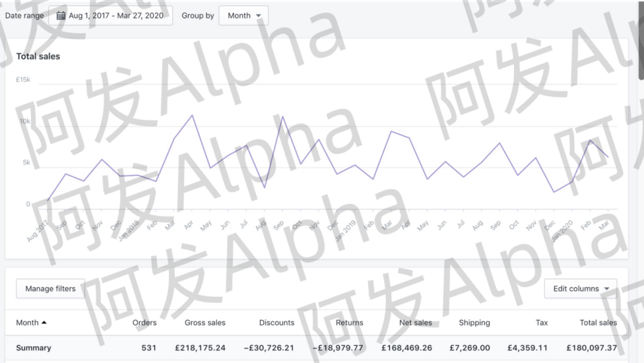The image size is (644, 363).
Task: Click the Month column header label
Action: point(27,322)
